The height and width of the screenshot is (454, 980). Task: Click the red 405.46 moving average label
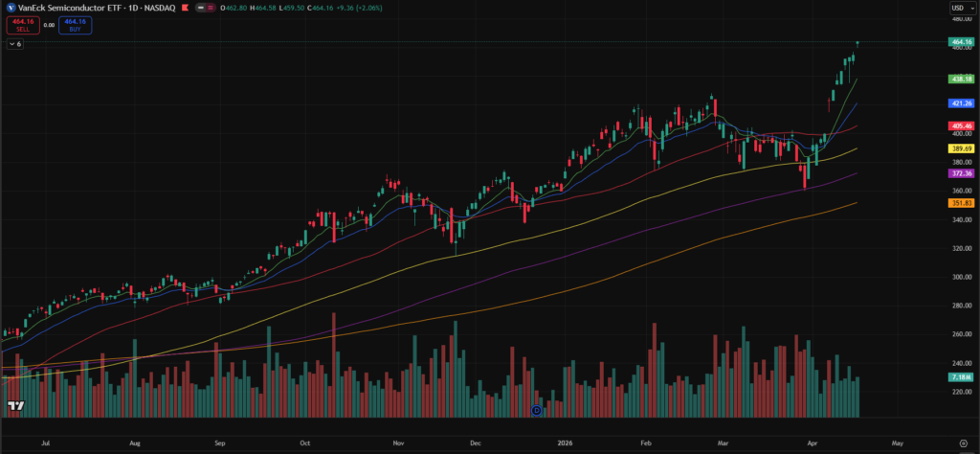click(961, 126)
